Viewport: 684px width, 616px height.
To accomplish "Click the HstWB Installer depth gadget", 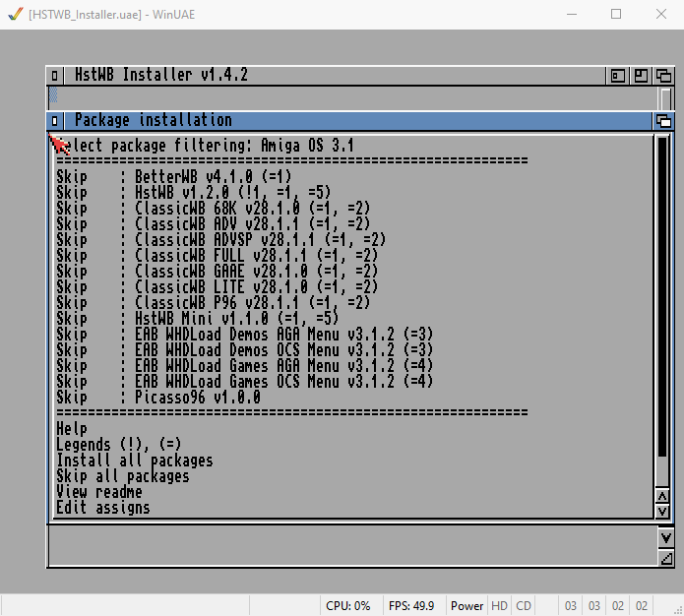I will click(x=663, y=76).
